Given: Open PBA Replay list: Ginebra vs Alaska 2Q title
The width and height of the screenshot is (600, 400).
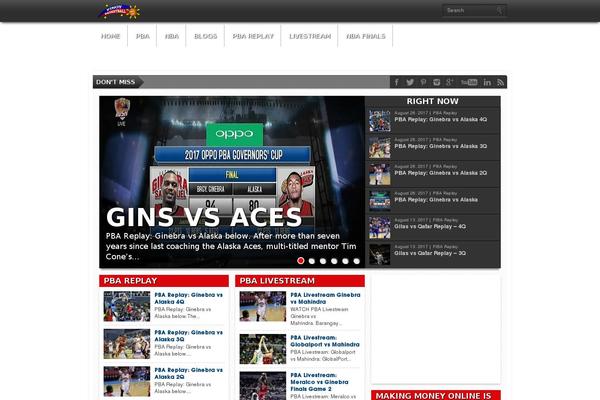Looking at the screenshot, I should [x=188, y=373].
